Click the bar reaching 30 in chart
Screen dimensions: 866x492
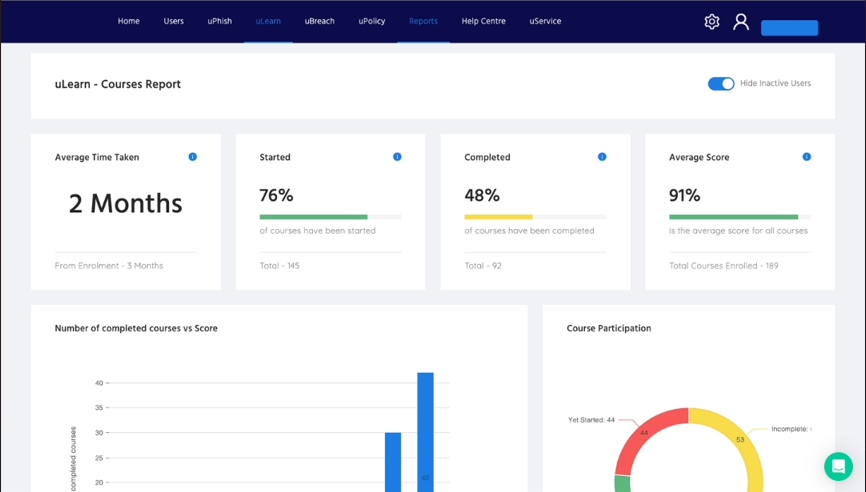coord(393,462)
